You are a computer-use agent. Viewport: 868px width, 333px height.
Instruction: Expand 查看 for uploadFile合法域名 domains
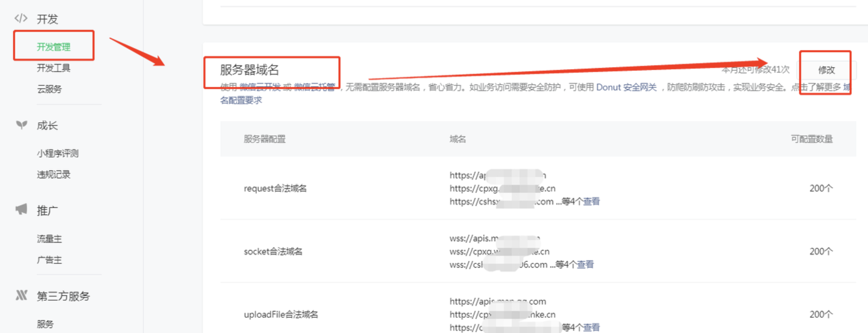[x=591, y=327]
